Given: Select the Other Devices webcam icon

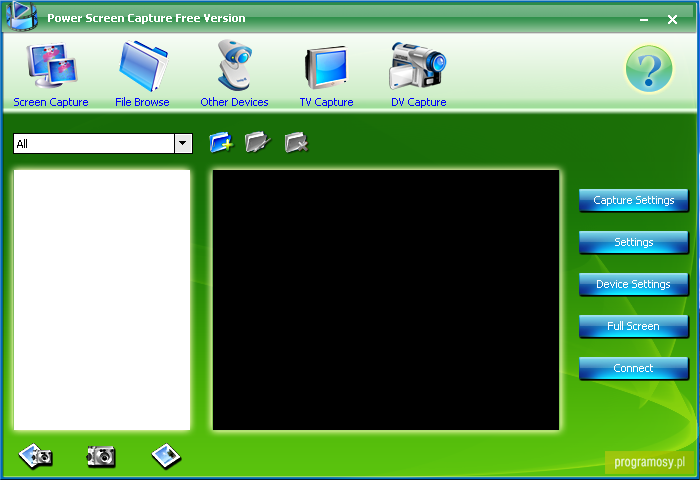Looking at the screenshot, I should point(235,65).
